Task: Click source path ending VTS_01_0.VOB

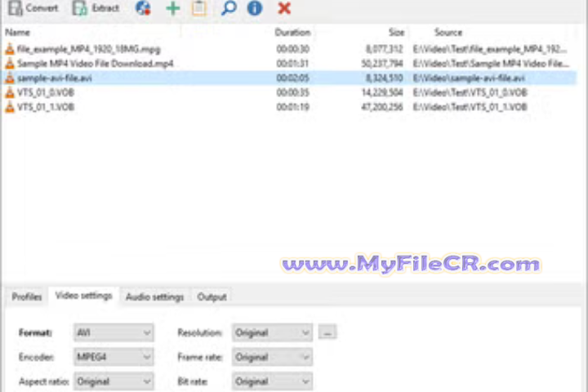Action: 470,92
